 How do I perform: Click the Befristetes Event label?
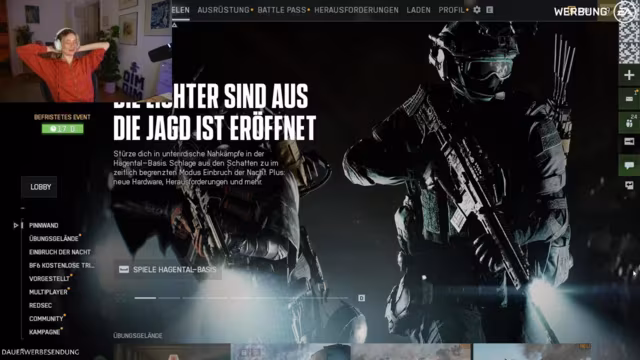pos(62,117)
